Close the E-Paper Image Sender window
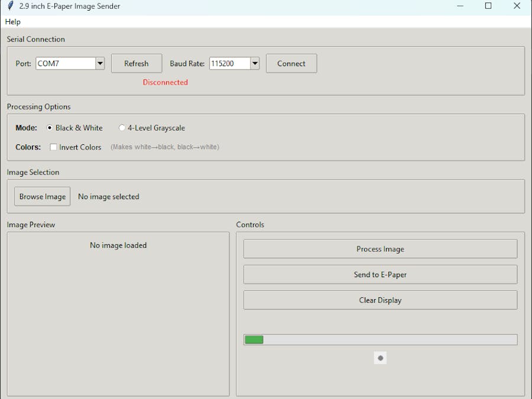 click(x=517, y=6)
